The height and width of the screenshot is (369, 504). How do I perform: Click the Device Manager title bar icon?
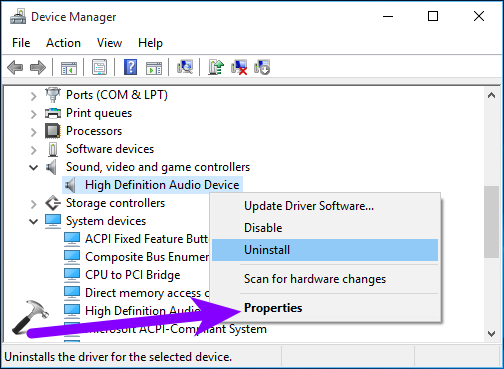(x=18, y=16)
